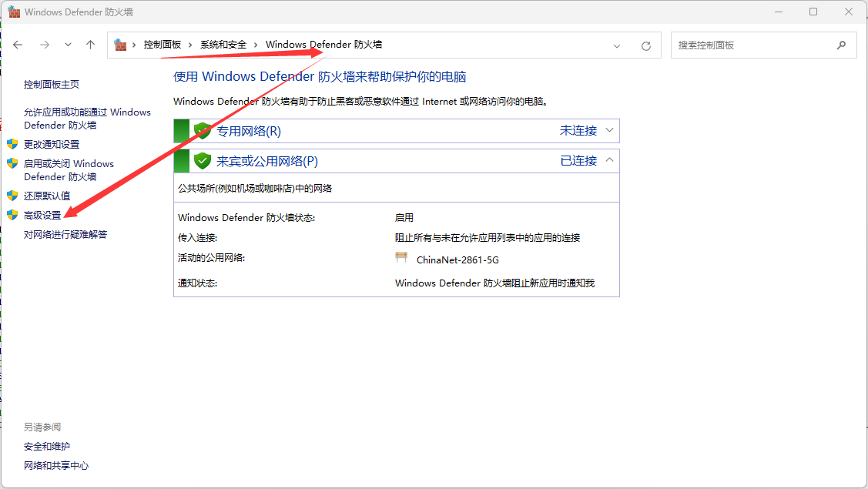Image resolution: width=868 pixels, height=489 pixels.
Task: Click the firewall icon in address bar
Action: 121,45
